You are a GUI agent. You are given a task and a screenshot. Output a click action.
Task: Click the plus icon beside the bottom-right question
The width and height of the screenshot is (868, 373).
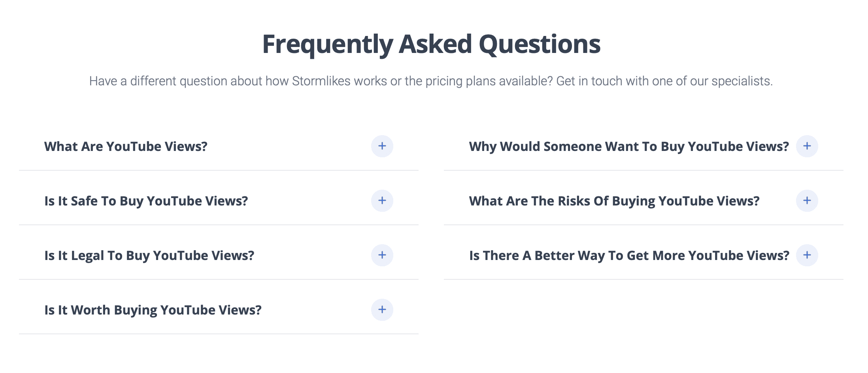807,255
